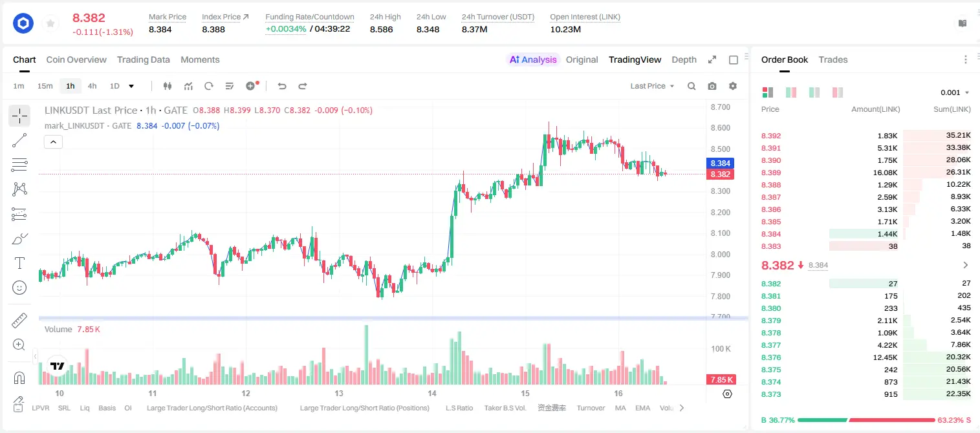
Task: Choose the text annotation tool
Action: click(x=19, y=263)
